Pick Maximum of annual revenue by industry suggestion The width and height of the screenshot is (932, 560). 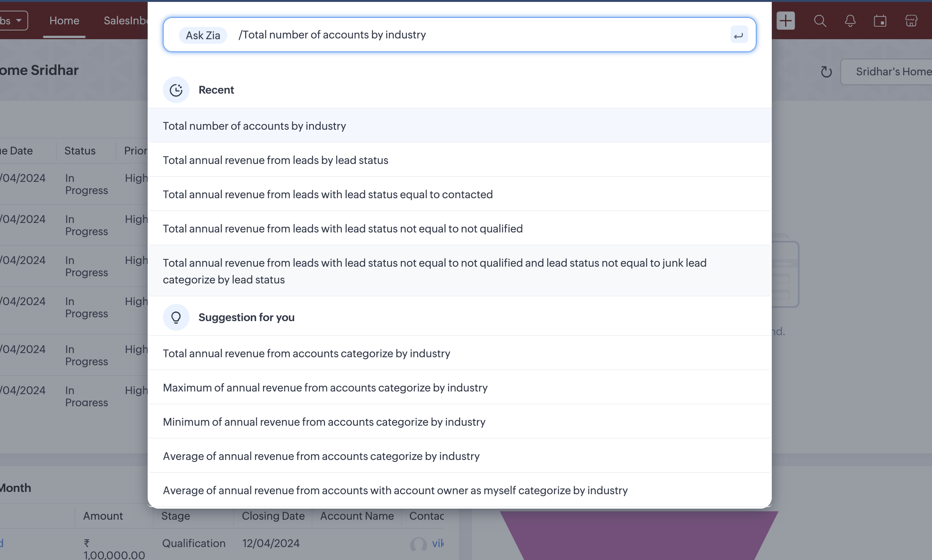[325, 388]
